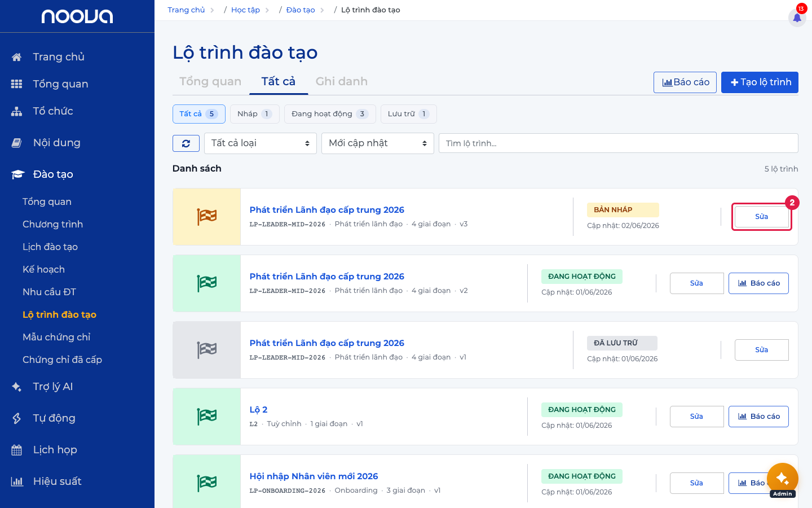812x508 pixels.
Task: Click Sửa for Hội nhập Nhân viên mới 2026
Action: point(697,483)
